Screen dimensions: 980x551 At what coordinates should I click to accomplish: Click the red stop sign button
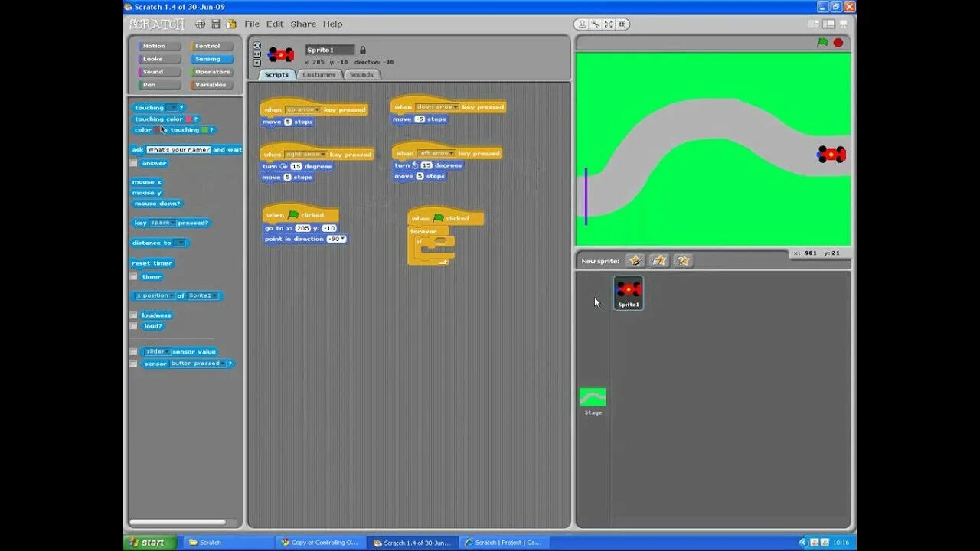pyautogui.click(x=838, y=43)
